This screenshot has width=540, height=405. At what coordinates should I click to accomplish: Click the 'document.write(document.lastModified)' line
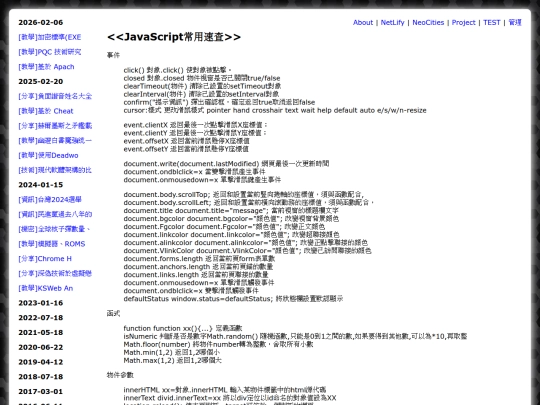[226, 164]
